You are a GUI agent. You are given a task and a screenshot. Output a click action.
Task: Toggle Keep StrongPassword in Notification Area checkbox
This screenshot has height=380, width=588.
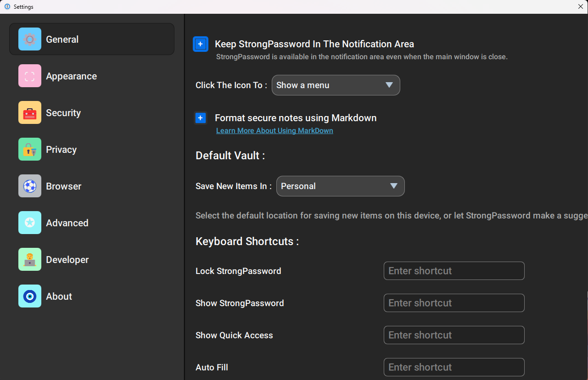(x=201, y=44)
